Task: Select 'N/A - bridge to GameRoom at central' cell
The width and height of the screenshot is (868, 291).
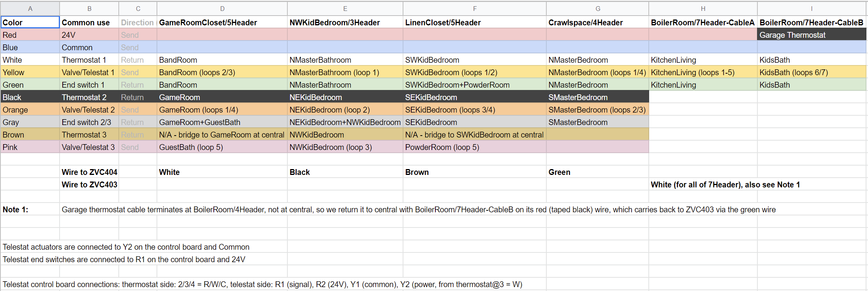Action: click(x=222, y=134)
